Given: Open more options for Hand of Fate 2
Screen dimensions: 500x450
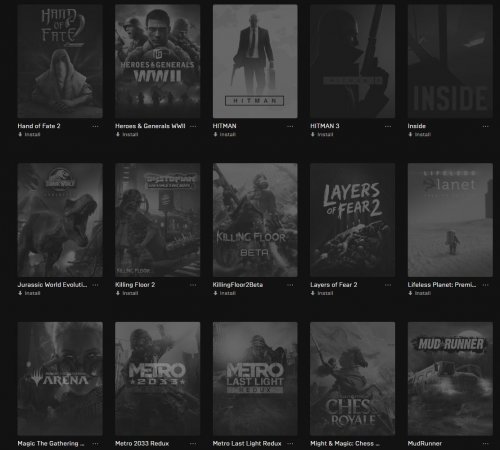Looking at the screenshot, I should (95, 126).
